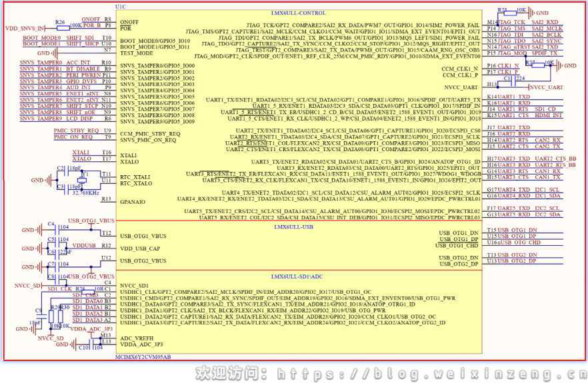Select the SHIFT_nOE net label

[x=81, y=112]
